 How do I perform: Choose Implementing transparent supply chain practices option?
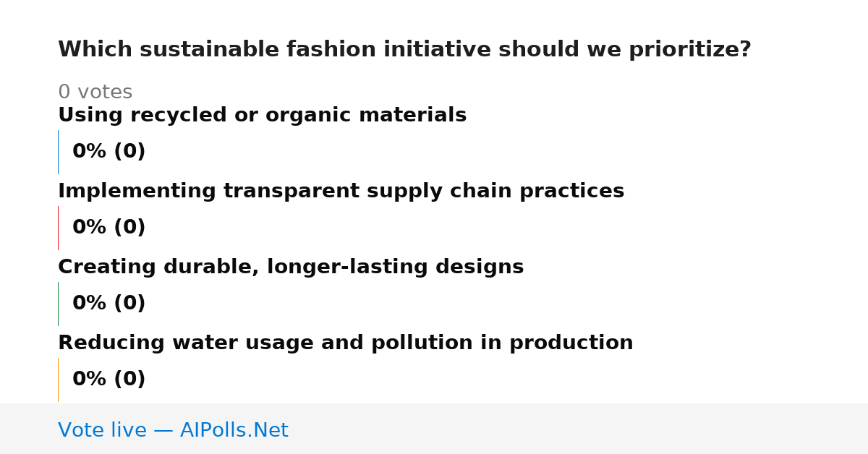(341, 191)
